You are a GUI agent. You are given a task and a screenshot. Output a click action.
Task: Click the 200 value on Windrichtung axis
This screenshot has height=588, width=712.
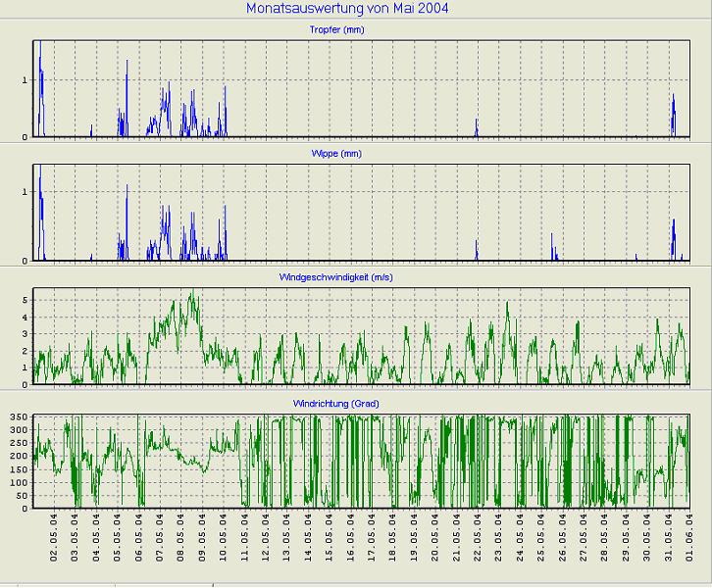click(x=17, y=457)
